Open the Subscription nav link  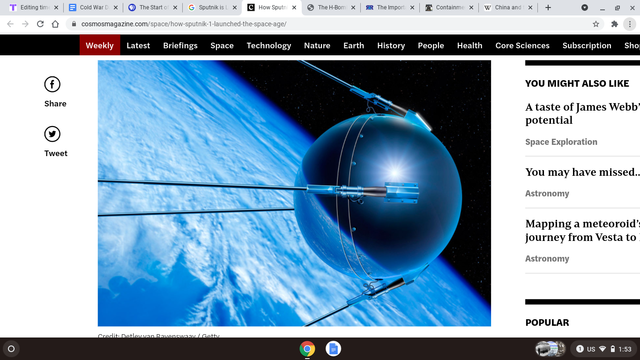587,45
